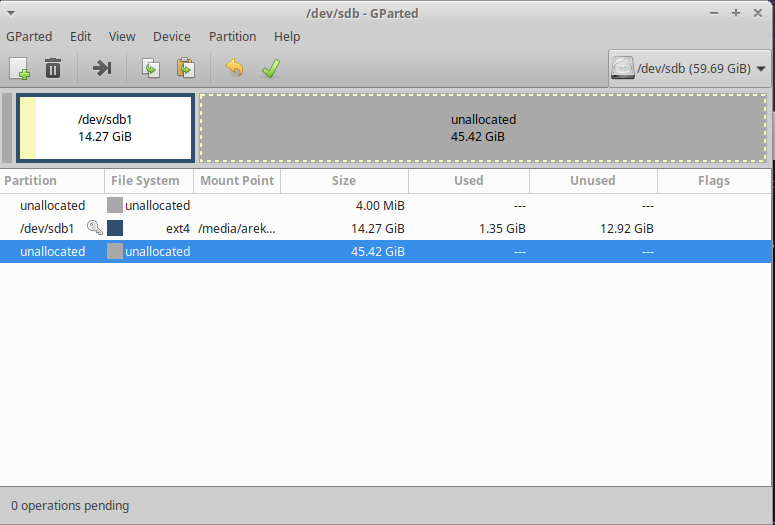Select the 45.42 GiB unallocated block in disk map
Viewport: 775px width, 525px height.
click(x=483, y=128)
